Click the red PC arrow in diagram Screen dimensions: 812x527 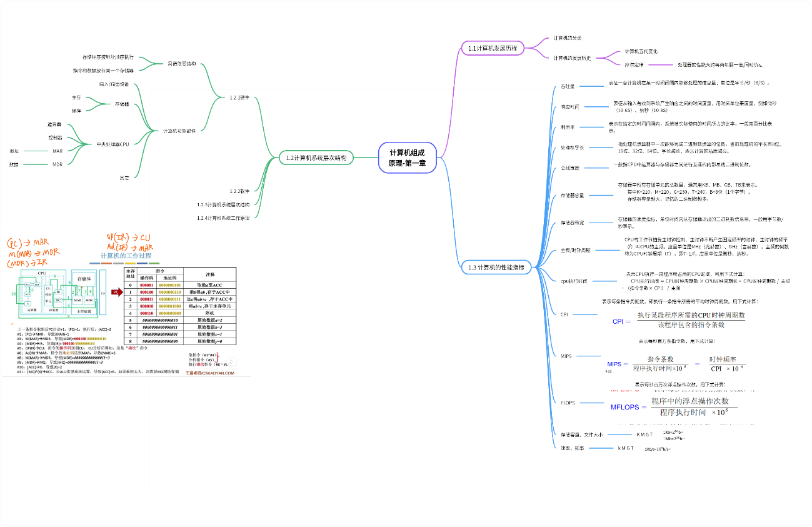click(x=116, y=291)
